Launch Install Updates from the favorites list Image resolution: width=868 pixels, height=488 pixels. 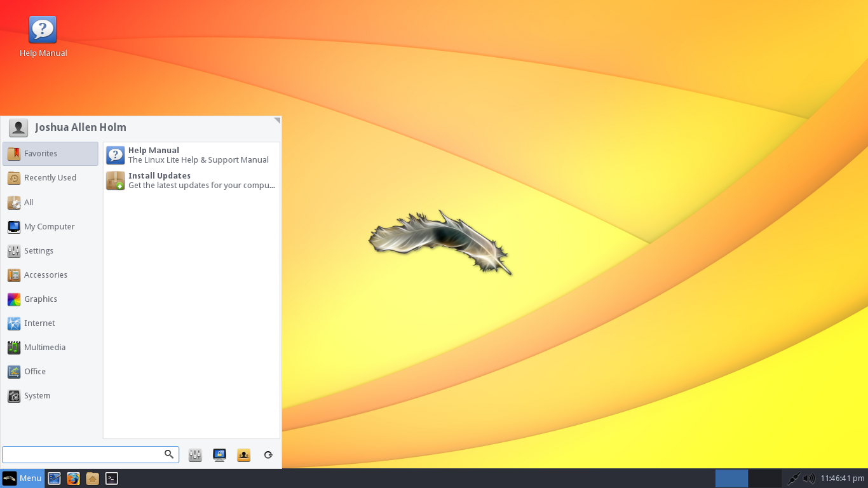pos(191,180)
